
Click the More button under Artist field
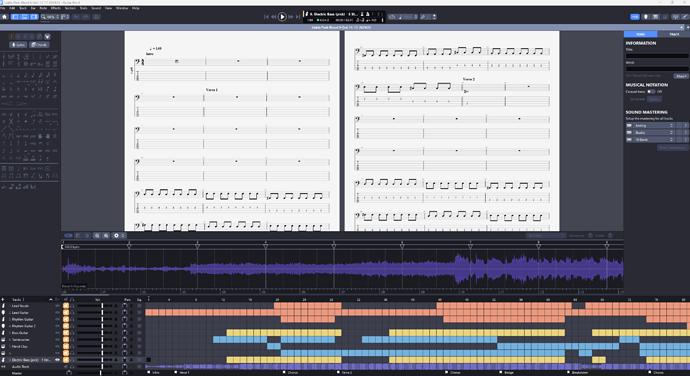coord(681,76)
